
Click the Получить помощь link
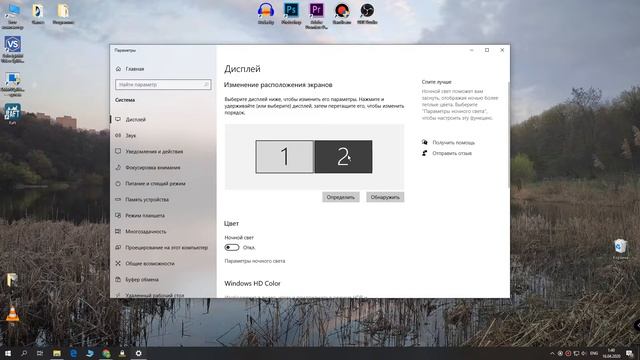click(x=453, y=142)
